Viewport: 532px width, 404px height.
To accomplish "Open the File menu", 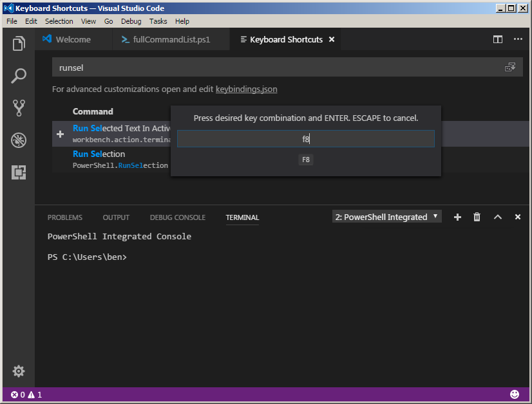I will pos(12,21).
